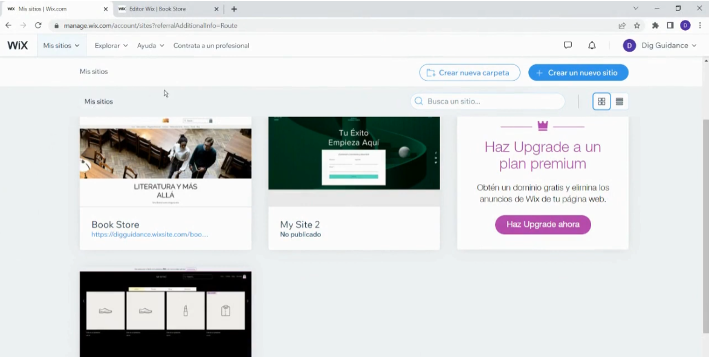The width and height of the screenshot is (710, 360).
Task: Open the browser extensions puzzle icon
Action: [655, 26]
